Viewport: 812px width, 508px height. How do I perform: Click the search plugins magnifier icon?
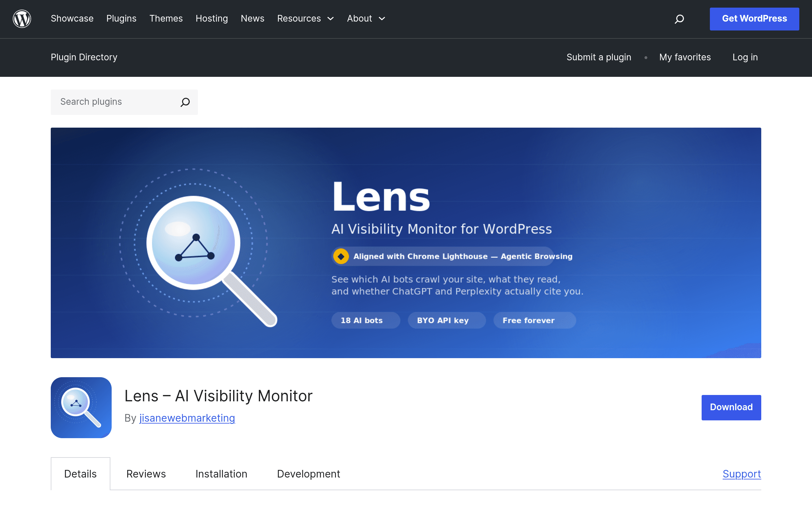(x=185, y=102)
